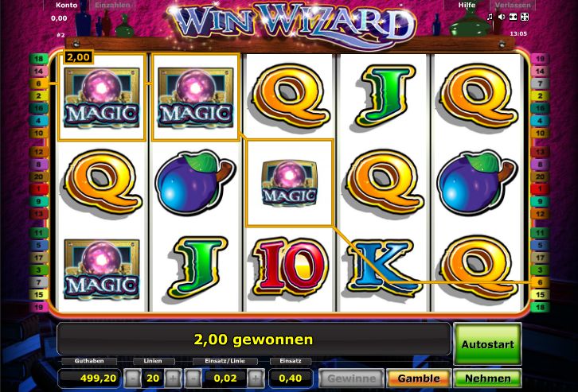Mute sound with the speaker icon
Viewport: 578px width, 392px height.
point(502,17)
